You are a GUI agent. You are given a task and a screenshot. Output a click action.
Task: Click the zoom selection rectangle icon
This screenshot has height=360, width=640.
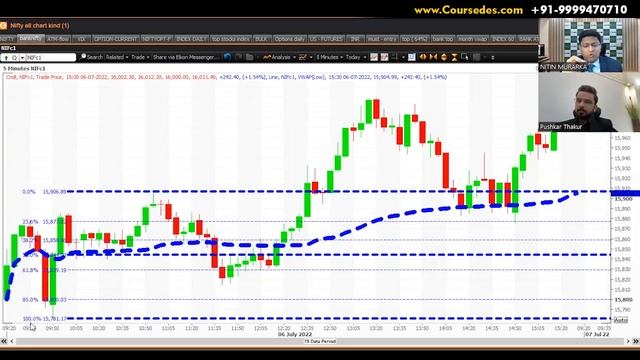465,57
